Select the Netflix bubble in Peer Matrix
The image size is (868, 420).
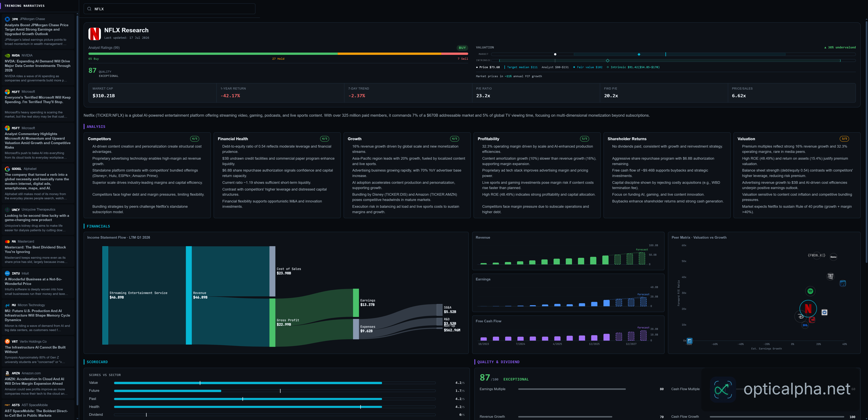808,308
